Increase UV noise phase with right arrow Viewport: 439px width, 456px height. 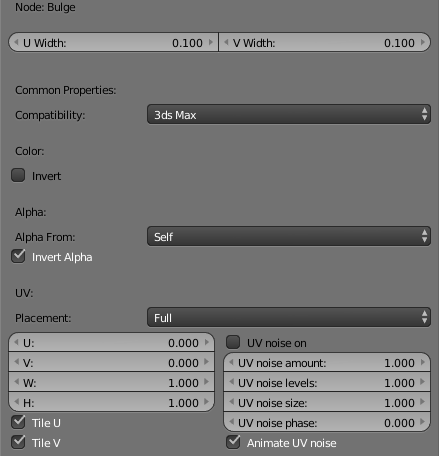423,422
